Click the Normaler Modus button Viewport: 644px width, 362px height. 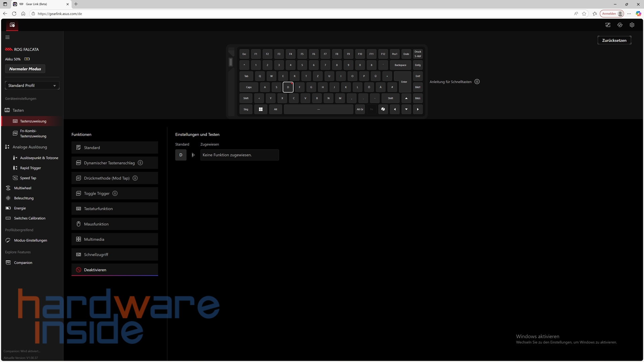(x=25, y=69)
